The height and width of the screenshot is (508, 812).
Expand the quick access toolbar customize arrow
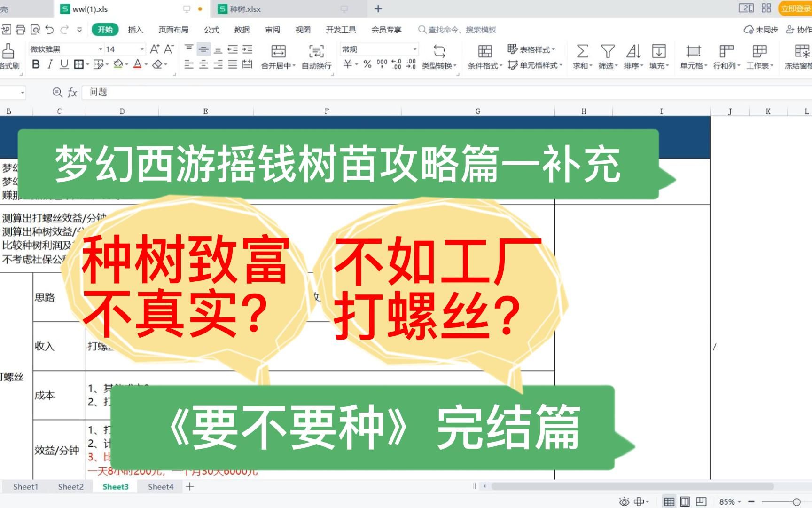pyautogui.click(x=79, y=30)
